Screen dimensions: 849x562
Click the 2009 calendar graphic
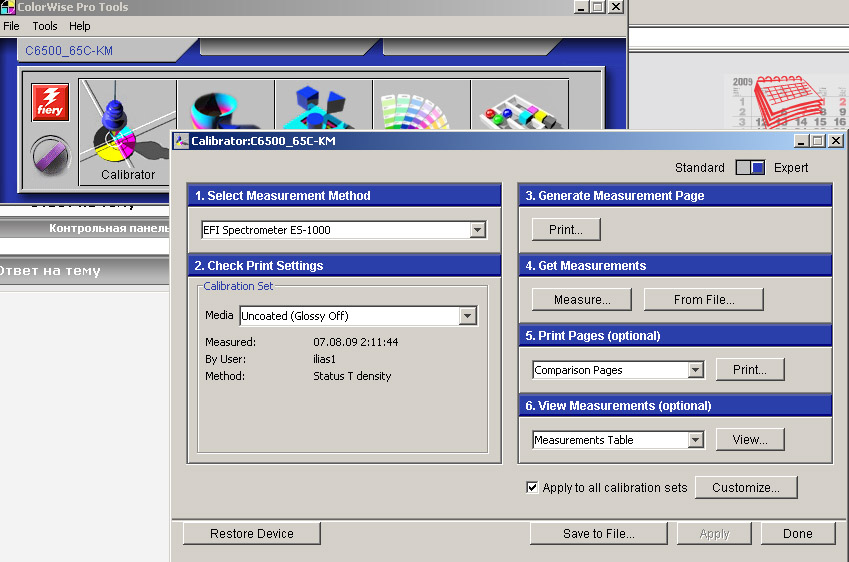coord(788,101)
